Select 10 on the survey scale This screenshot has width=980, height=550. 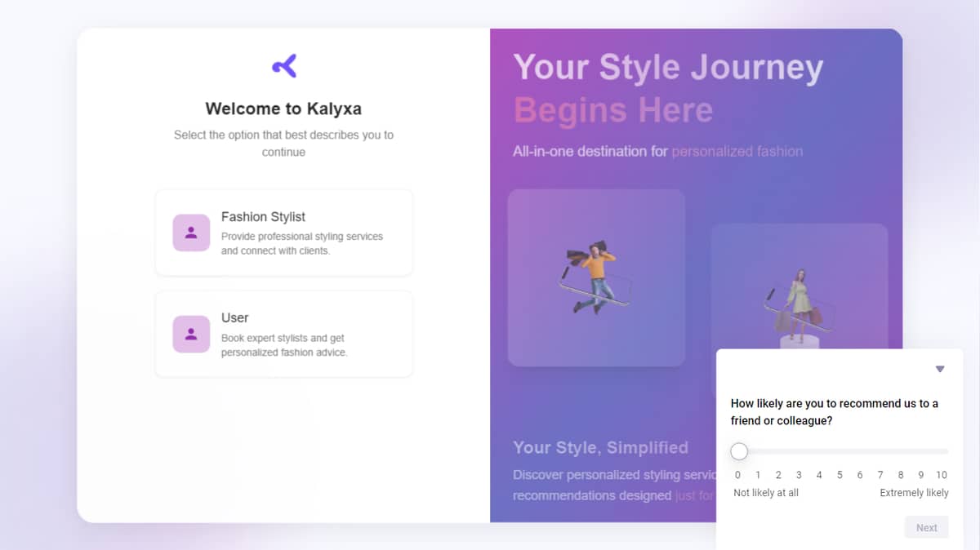(942, 475)
